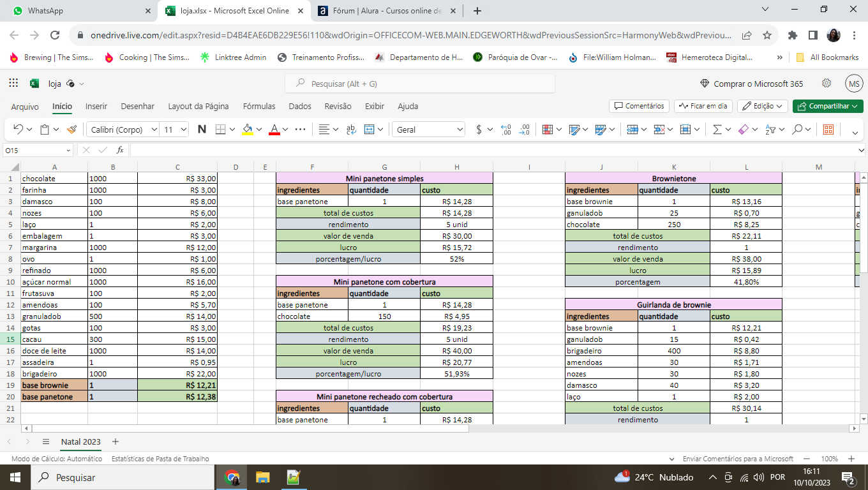Click the formula bar input
Viewport: 868px width, 490px height.
click(x=493, y=150)
